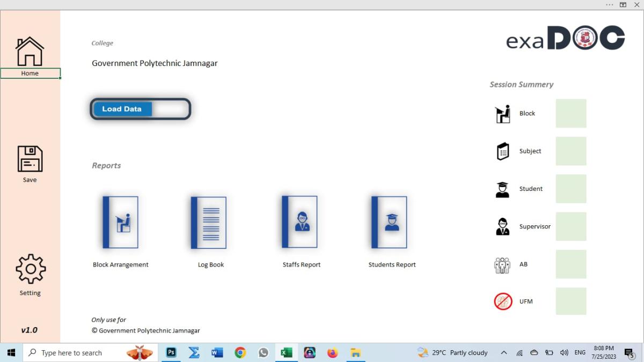The height and width of the screenshot is (362, 644).
Task: Open the three-dots menu in title bar
Action: tap(609, 5)
